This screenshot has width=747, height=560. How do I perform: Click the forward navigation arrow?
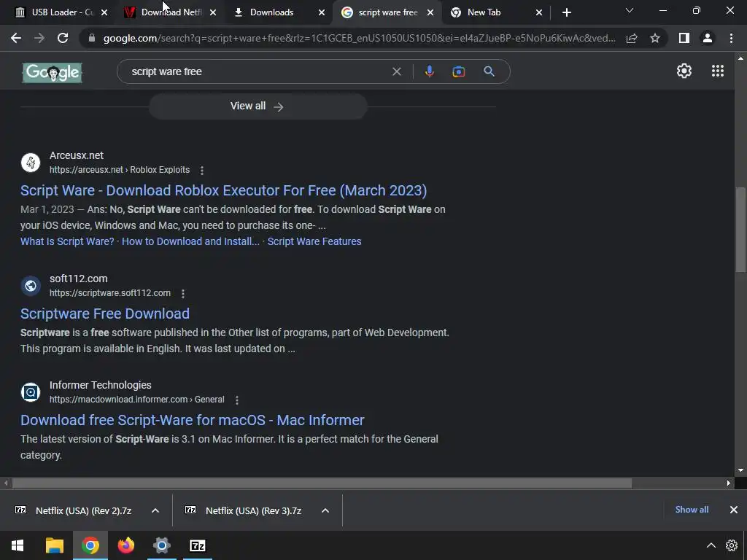(39, 38)
